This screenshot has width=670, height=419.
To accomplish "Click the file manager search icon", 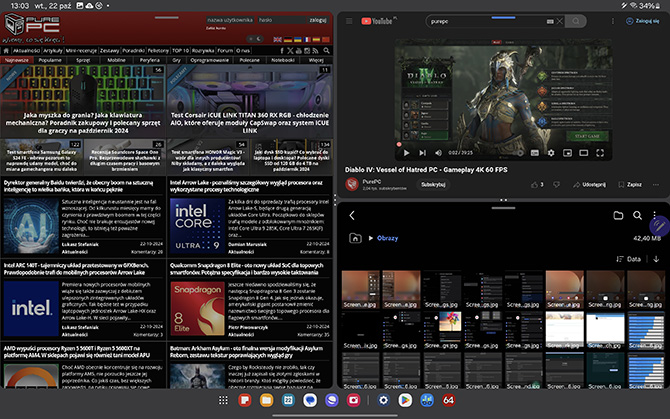I will pyautogui.click(x=637, y=215).
